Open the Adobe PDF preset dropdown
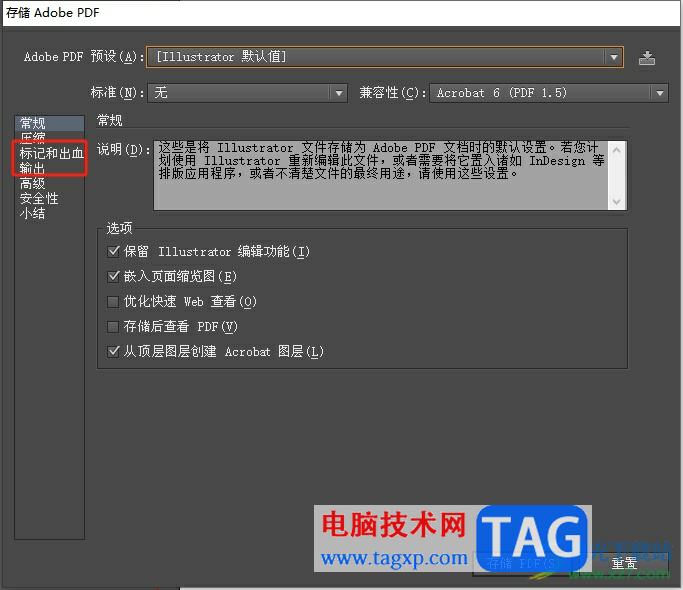 tap(385, 57)
